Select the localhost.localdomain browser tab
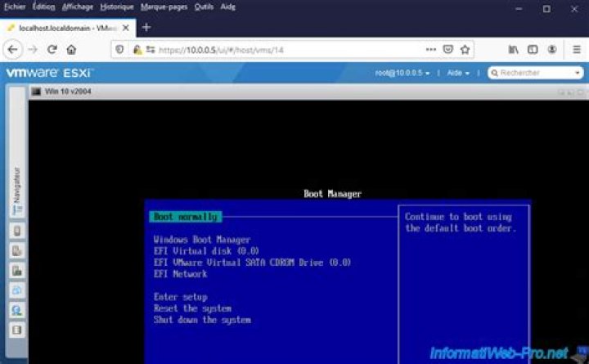The image size is (589, 364). (69, 28)
